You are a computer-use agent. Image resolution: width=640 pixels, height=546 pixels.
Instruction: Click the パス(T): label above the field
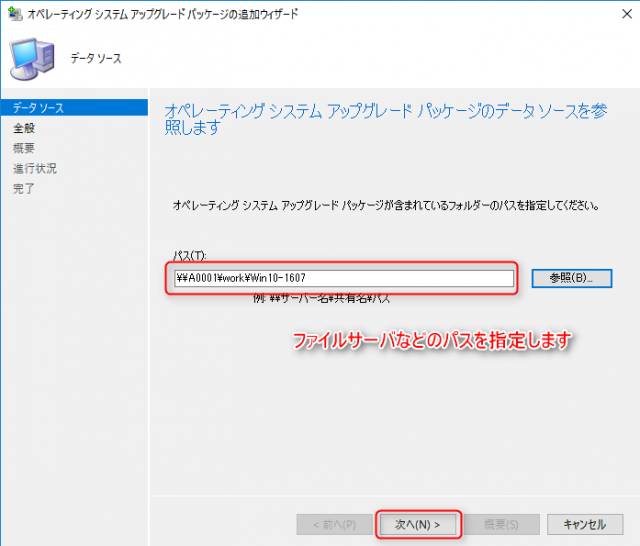pos(189,257)
